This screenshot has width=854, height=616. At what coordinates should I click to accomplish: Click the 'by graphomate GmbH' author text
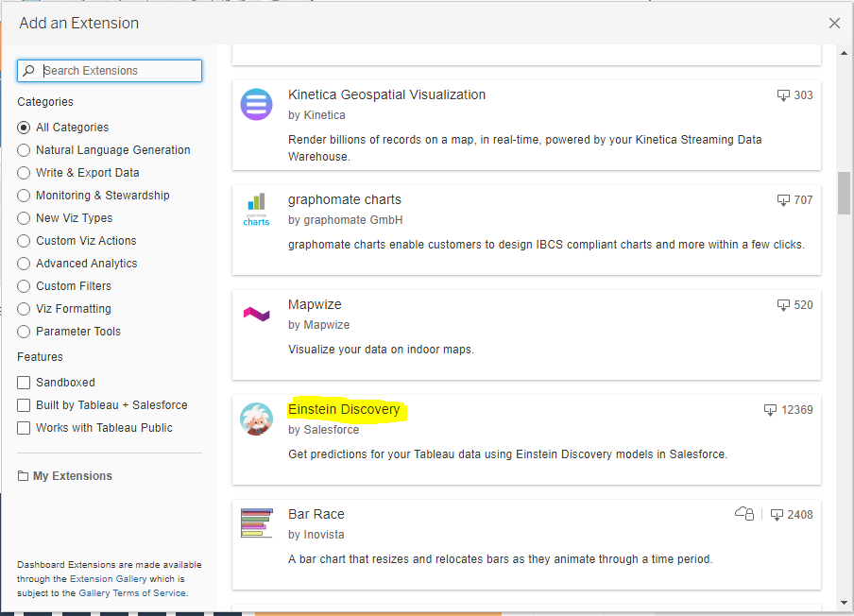[x=346, y=220]
